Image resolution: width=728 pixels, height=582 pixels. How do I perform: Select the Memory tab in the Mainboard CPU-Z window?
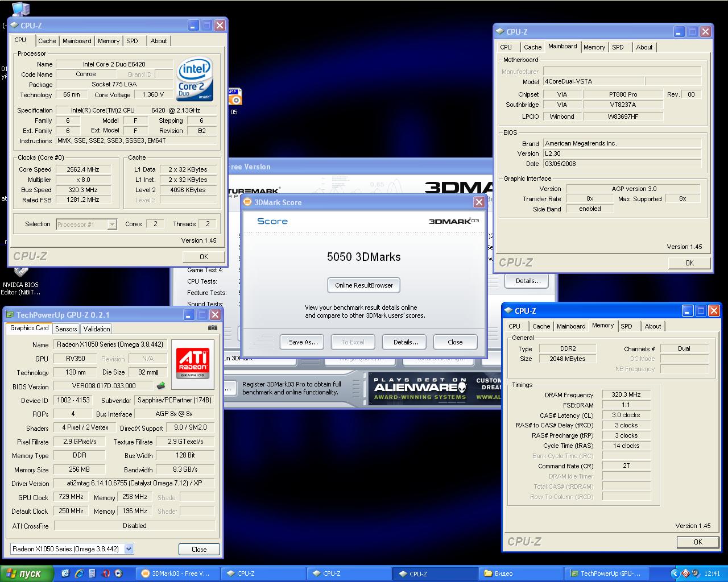594,47
